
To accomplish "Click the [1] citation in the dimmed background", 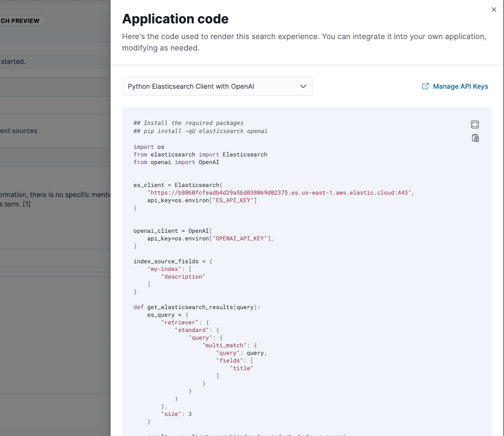I will coord(27,204).
